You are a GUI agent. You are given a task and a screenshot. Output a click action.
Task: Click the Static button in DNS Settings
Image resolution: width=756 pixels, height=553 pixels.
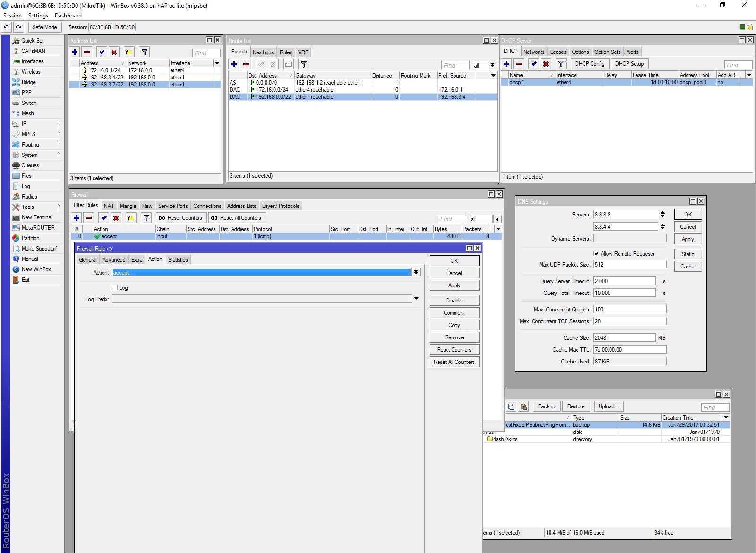click(687, 254)
